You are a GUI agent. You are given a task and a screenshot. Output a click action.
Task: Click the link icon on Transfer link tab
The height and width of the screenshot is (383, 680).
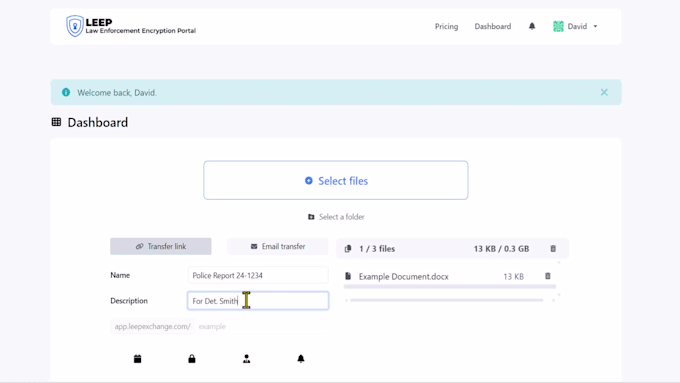pos(139,246)
